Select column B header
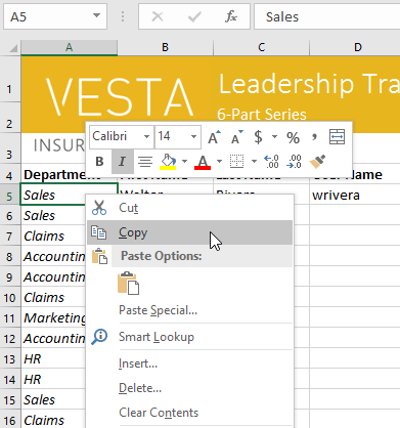Viewport: 400px width, 428px height. pyautogui.click(x=165, y=47)
